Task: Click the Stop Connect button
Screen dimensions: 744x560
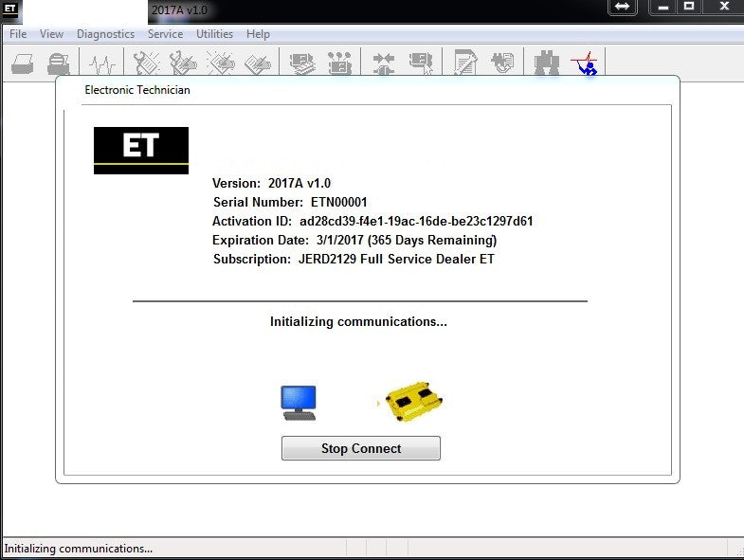Action: point(360,448)
